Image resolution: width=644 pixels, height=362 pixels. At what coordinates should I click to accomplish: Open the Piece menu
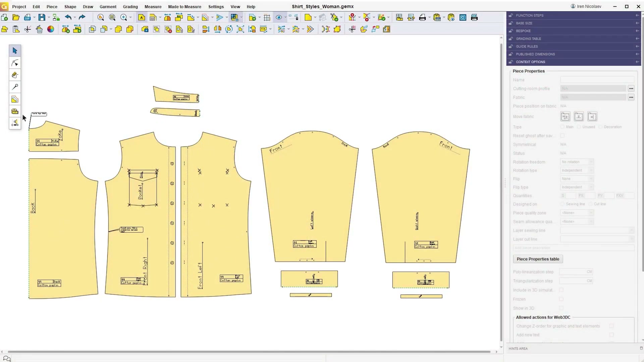coord(52,7)
